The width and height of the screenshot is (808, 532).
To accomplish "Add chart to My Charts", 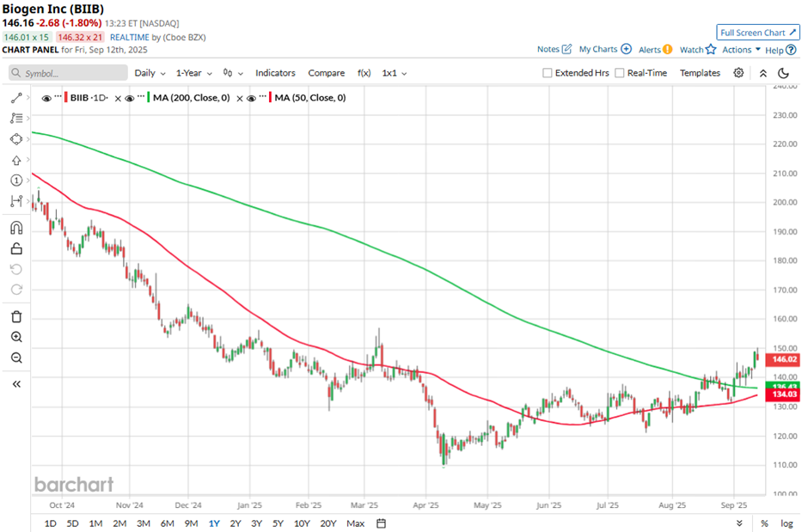I will coord(605,49).
